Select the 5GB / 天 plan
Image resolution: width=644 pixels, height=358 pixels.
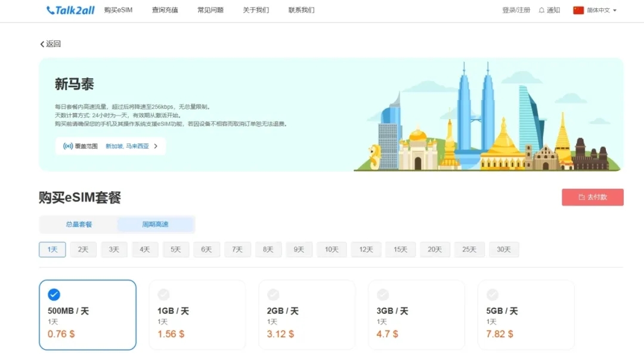pos(526,315)
